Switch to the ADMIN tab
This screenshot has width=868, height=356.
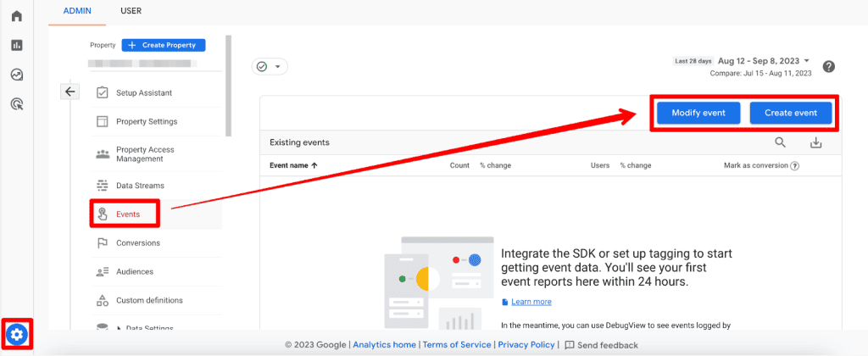[x=77, y=11]
